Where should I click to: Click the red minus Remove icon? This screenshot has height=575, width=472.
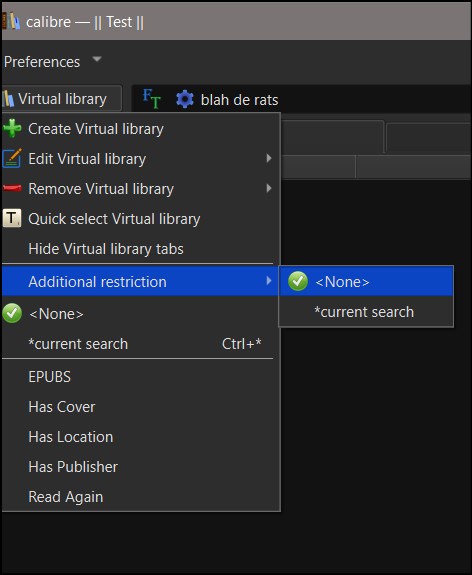point(12,188)
